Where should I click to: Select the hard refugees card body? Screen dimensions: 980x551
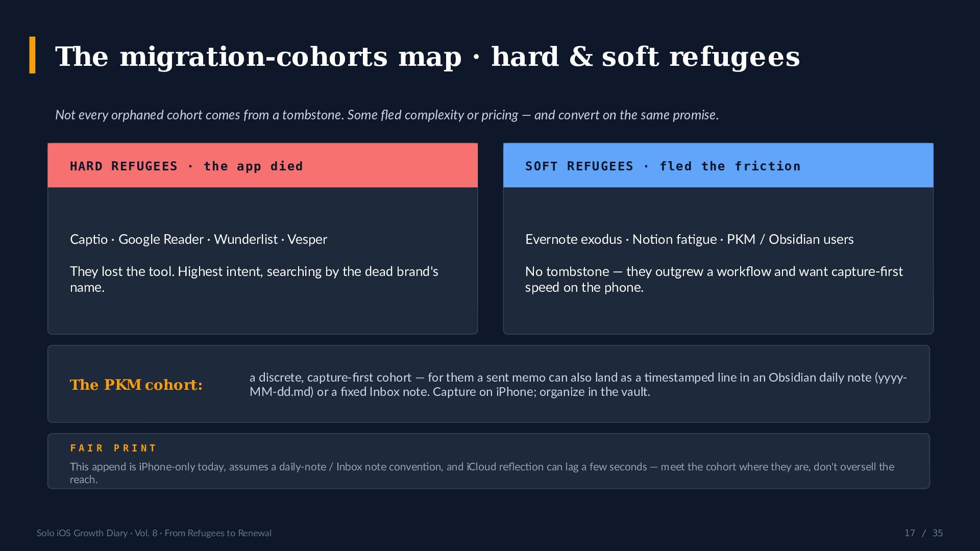point(263,261)
